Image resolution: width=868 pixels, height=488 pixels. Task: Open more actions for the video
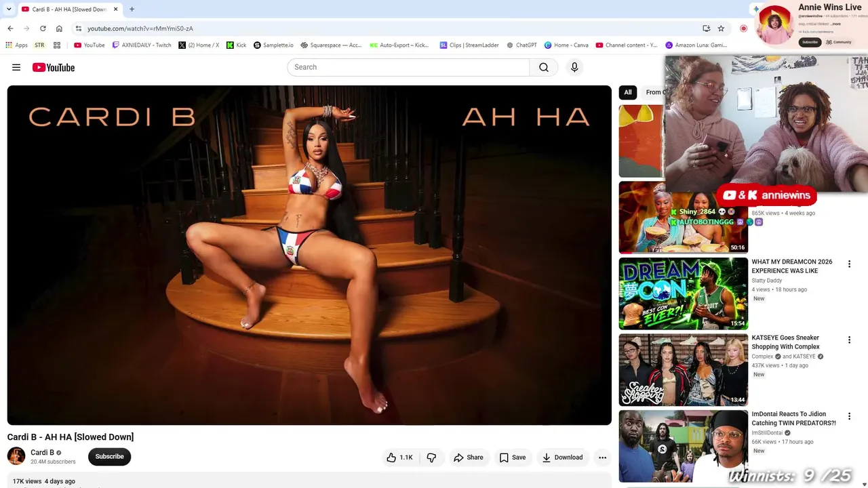point(602,457)
